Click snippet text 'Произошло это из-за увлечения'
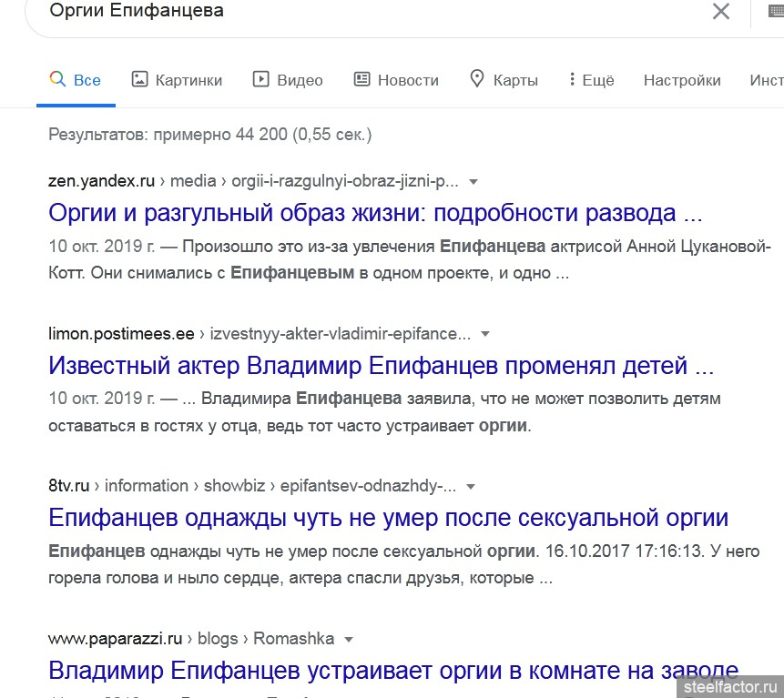The image size is (784, 698). click(x=308, y=247)
